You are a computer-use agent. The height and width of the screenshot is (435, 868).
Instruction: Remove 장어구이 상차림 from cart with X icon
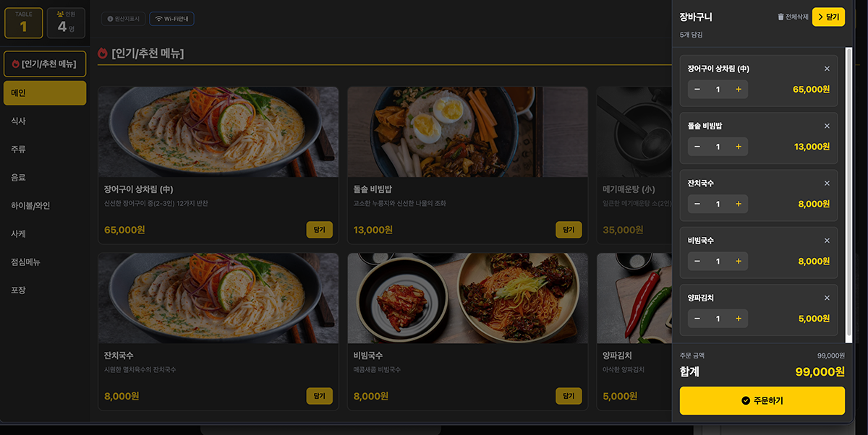(827, 69)
